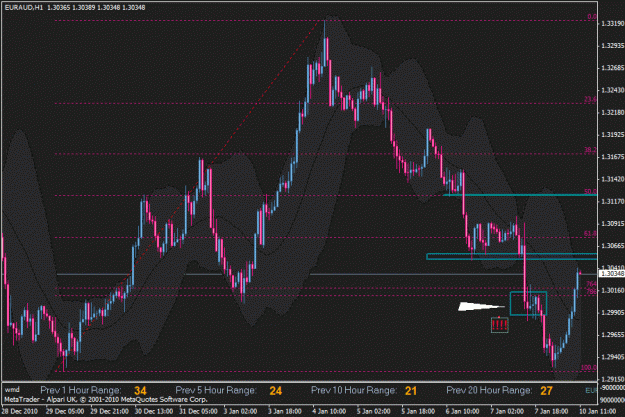Select the Prev 10 Hour value 21

click(411, 391)
